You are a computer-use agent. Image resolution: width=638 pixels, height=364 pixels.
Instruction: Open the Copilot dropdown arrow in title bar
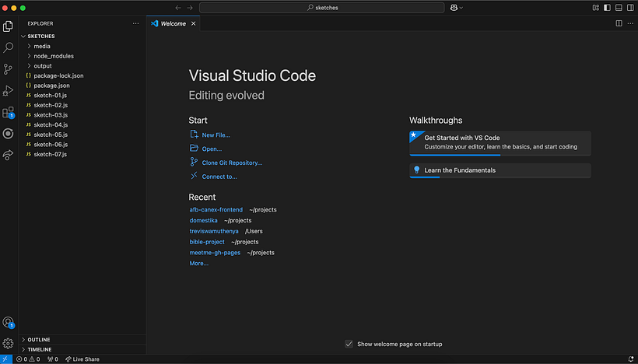click(461, 8)
